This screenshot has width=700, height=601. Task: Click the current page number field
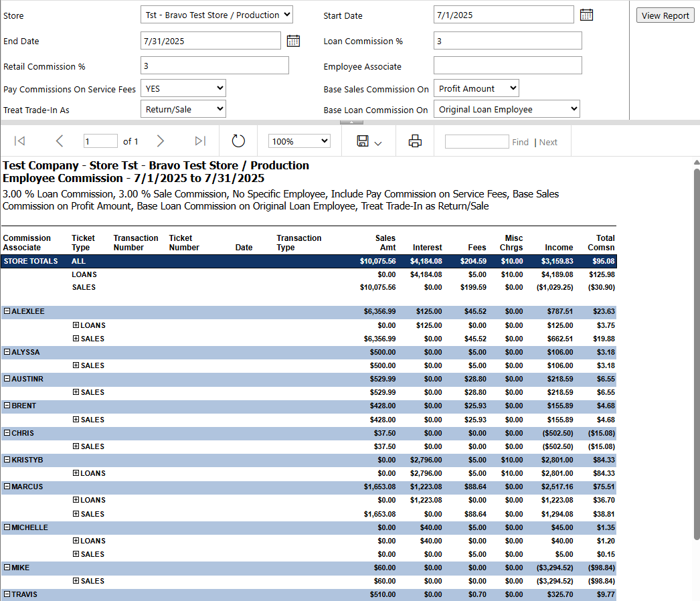(x=100, y=141)
